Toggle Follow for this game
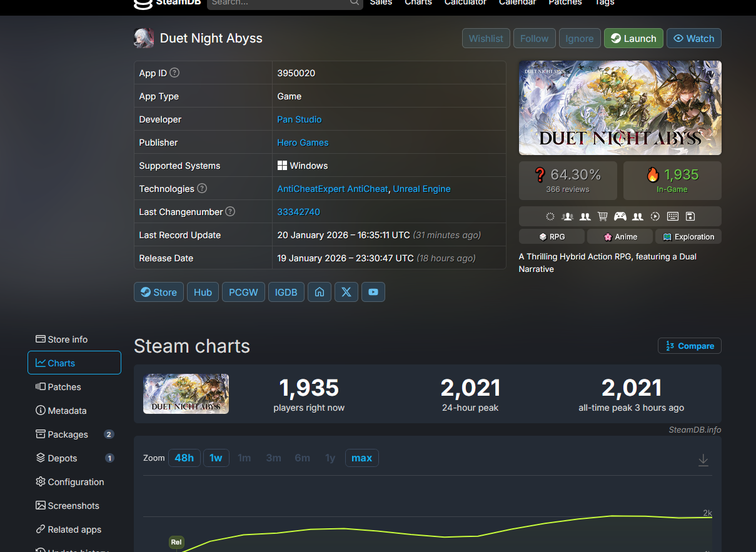This screenshot has width=756, height=552. coord(534,38)
